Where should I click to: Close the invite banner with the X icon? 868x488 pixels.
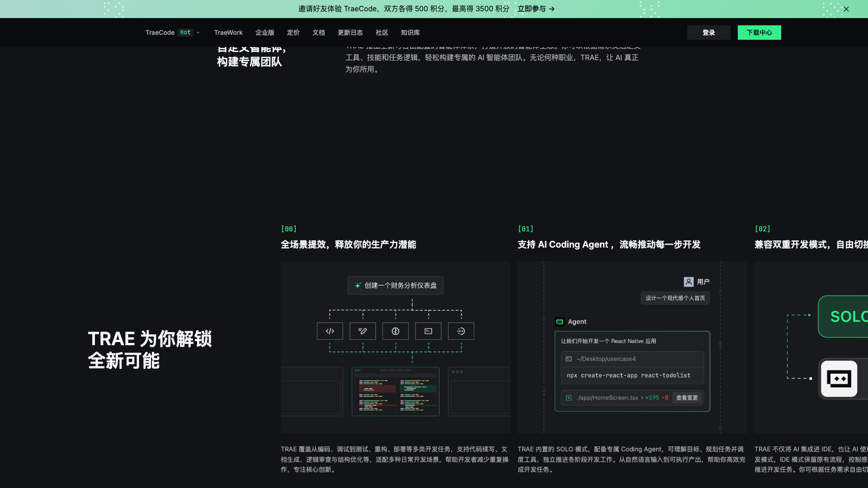coord(846,9)
